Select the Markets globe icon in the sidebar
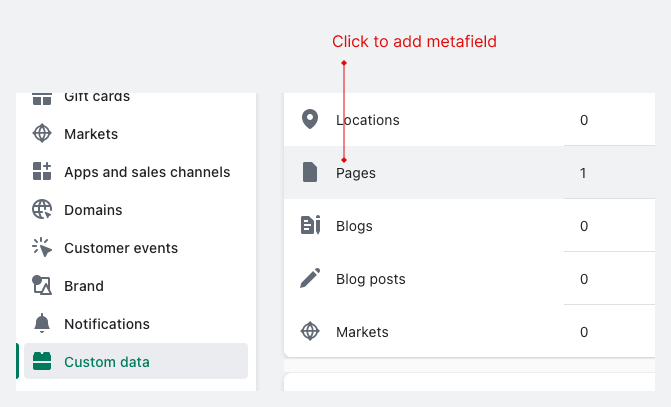 42,134
